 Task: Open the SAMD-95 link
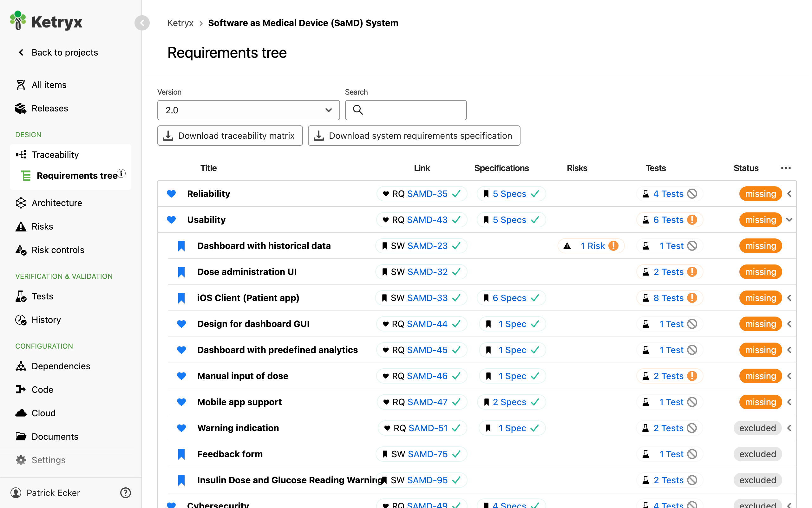coord(427,480)
